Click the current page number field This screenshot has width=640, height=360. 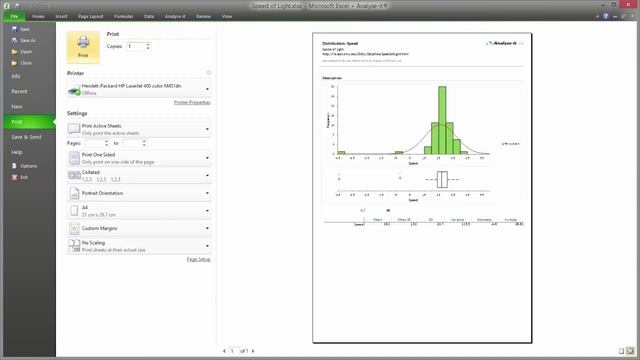[x=234, y=351]
